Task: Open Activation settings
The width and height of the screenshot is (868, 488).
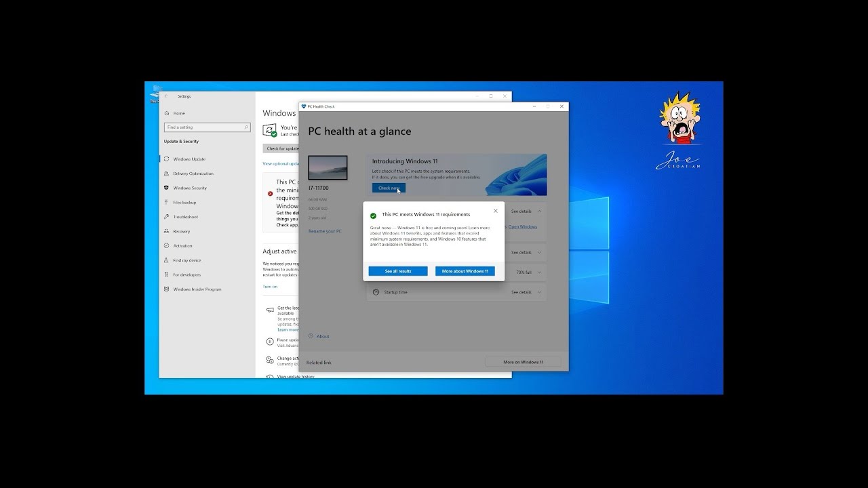Action: (183, 246)
